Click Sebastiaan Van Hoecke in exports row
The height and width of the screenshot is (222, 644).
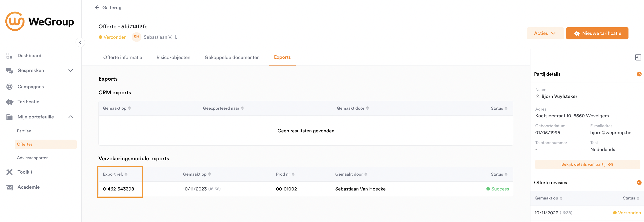pyautogui.click(x=360, y=189)
